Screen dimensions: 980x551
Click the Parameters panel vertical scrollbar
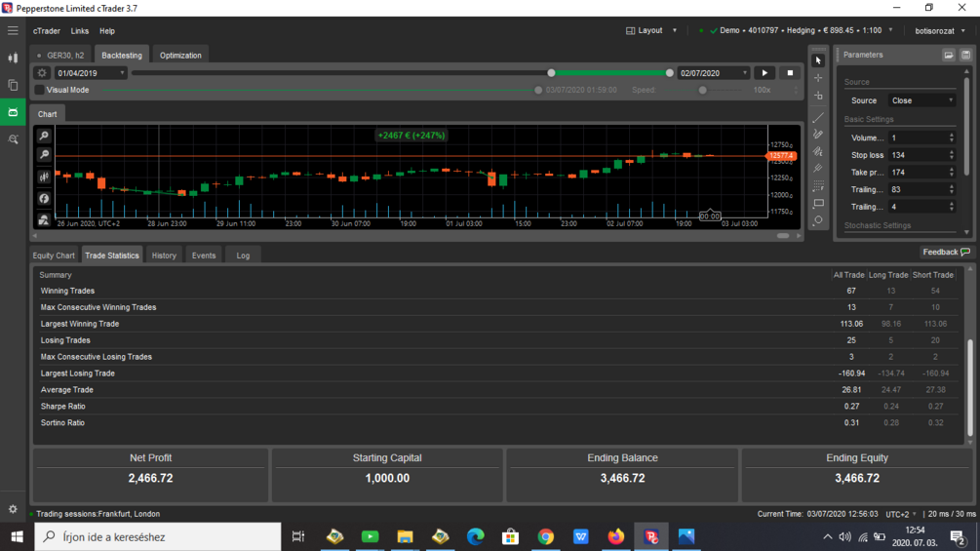tap(967, 125)
